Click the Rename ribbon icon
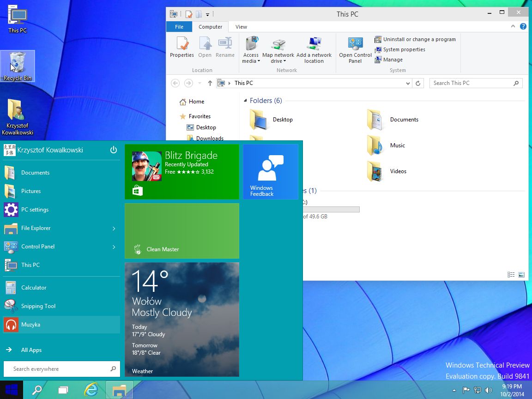This screenshot has width=532, height=399. pyautogui.click(x=225, y=47)
